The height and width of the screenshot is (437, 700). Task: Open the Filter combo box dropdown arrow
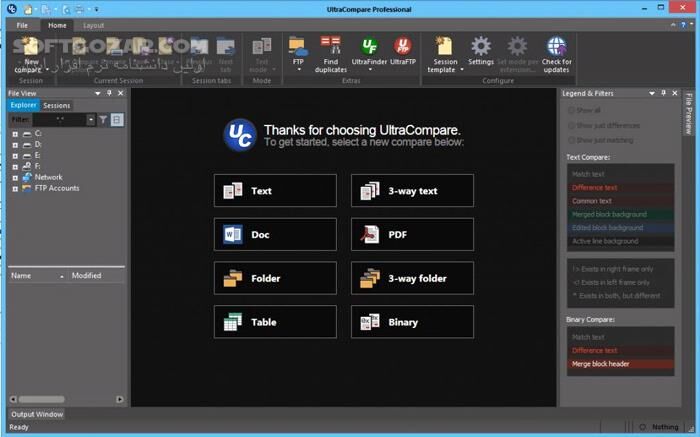[91, 120]
